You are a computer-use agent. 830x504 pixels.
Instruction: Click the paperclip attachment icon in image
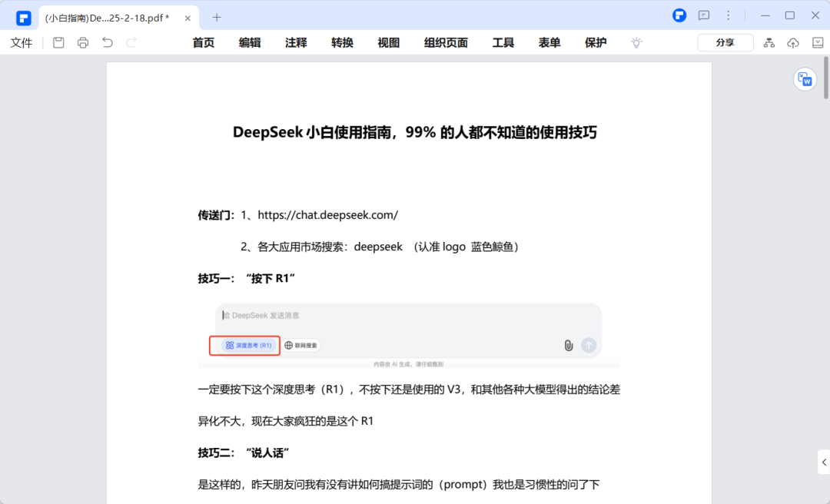pos(569,346)
